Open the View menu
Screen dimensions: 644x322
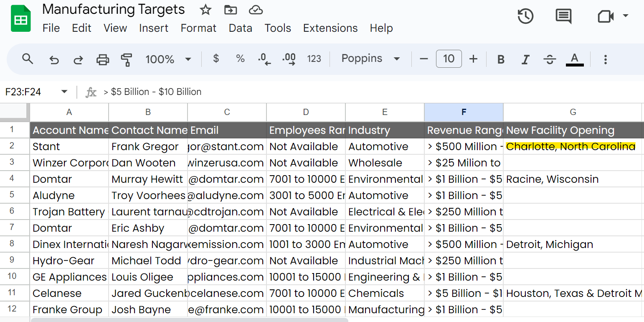tap(115, 28)
